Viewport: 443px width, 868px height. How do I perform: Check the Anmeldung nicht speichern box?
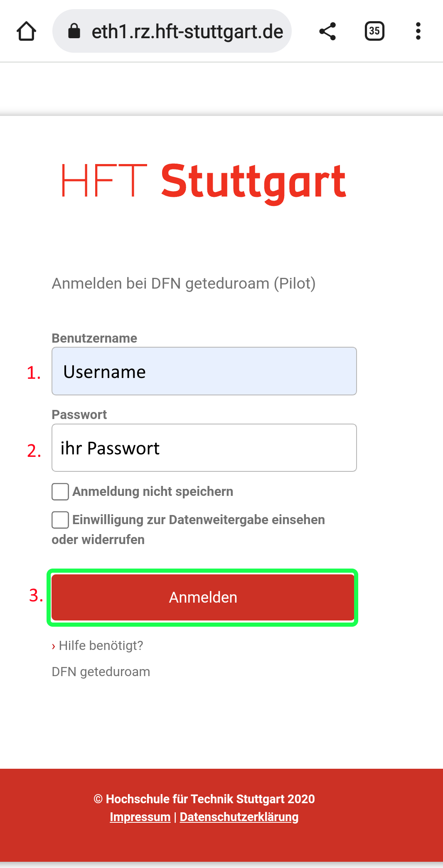pos(60,492)
